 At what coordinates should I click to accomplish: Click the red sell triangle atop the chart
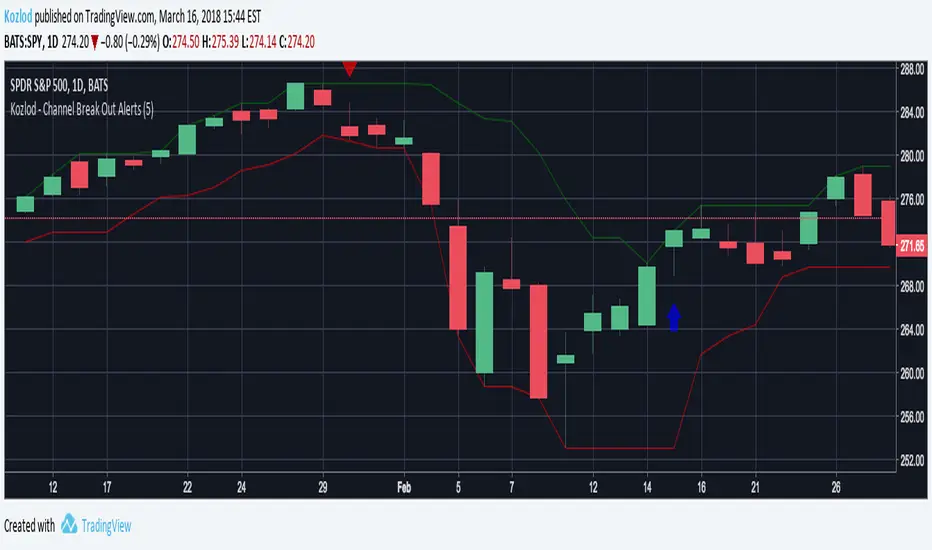(x=349, y=68)
